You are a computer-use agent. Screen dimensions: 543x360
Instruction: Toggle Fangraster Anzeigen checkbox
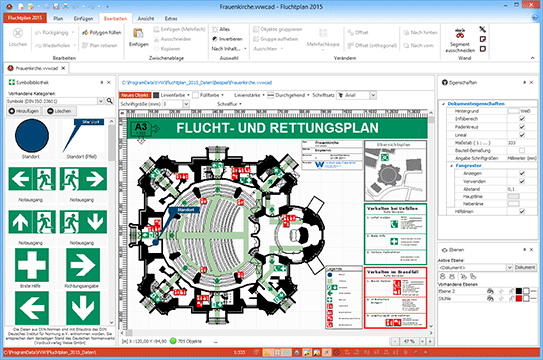(522, 173)
